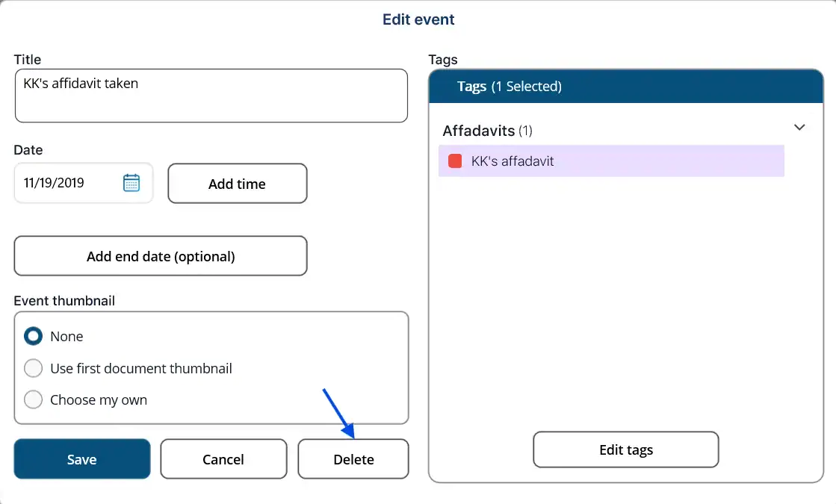Click the red tag color square
Screen dimensions: 836x504
tap(455, 161)
